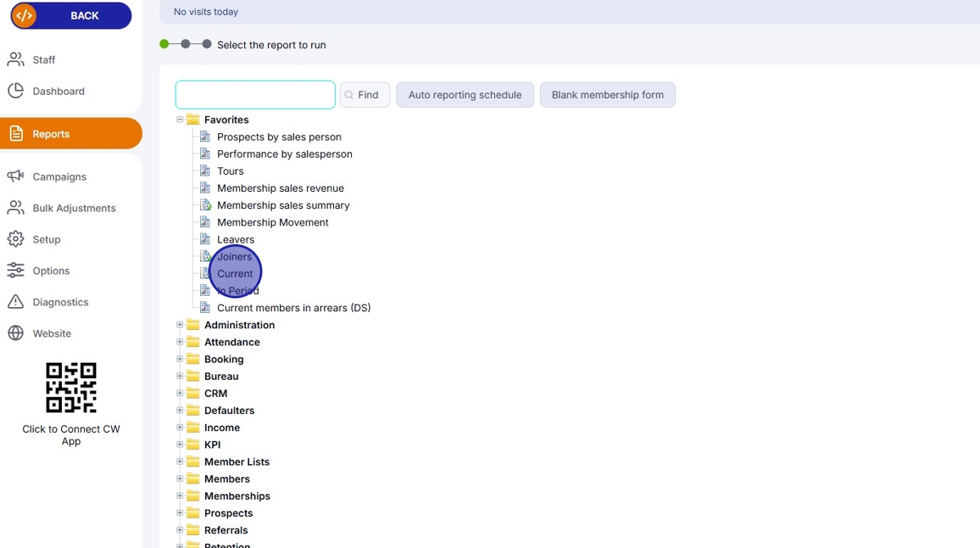The image size is (980, 548).
Task: Select the Reports menu item
Action: tap(71, 134)
